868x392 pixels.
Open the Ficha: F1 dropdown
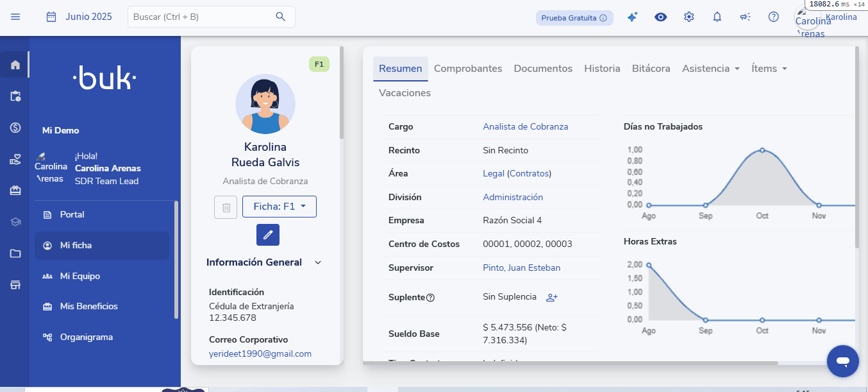click(279, 207)
